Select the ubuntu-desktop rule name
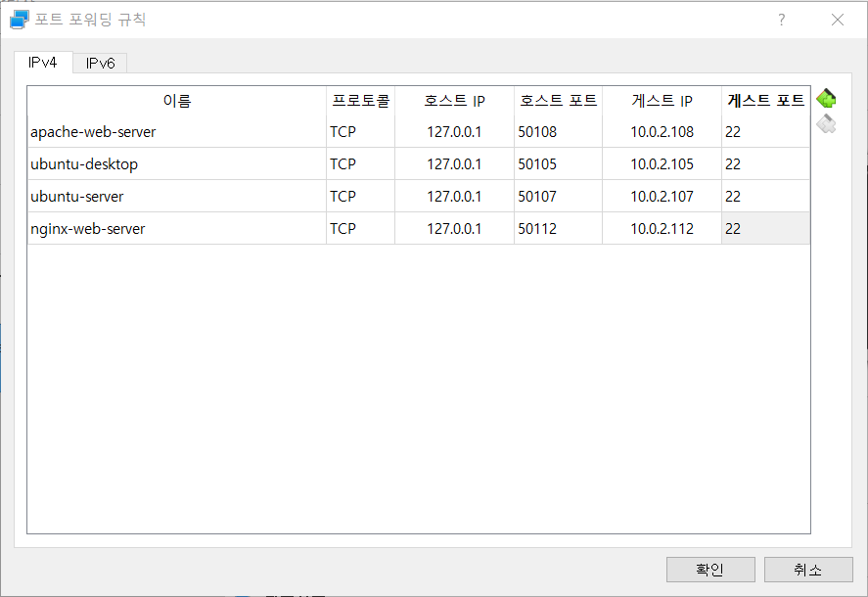The image size is (868, 597). tap(177, 163)
